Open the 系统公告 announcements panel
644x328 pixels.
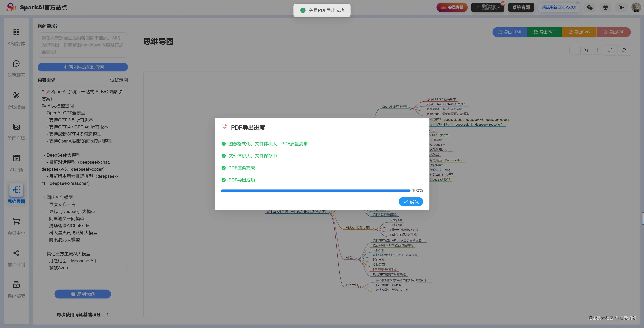pyautogui.click(x=487, y=7)
